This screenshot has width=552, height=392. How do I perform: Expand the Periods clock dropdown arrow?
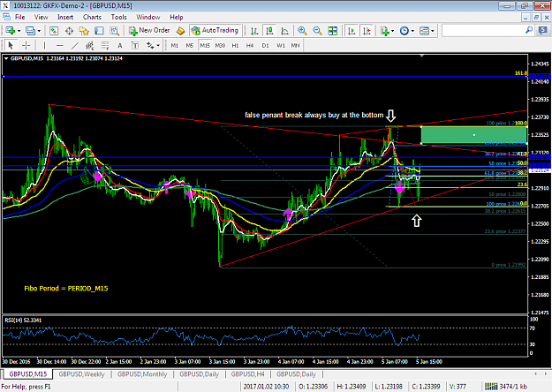coord(412,31)
